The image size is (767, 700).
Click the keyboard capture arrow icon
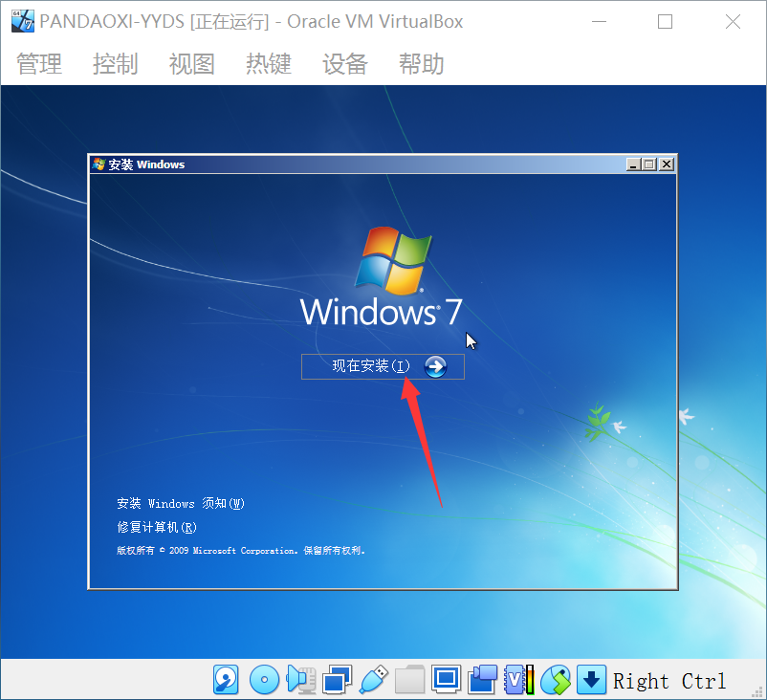[x=592, y=680]
